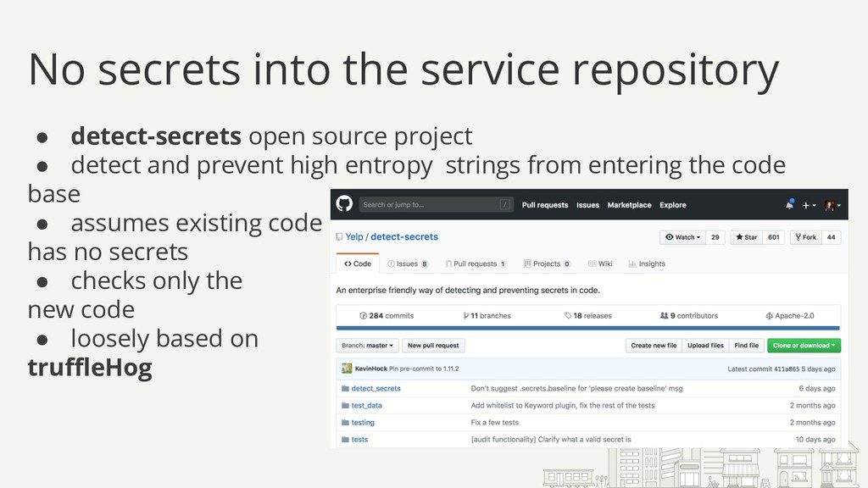This screenshot has height=488, width=868.
Task: Open the KevinHock author name link
Action: (371, 369)
